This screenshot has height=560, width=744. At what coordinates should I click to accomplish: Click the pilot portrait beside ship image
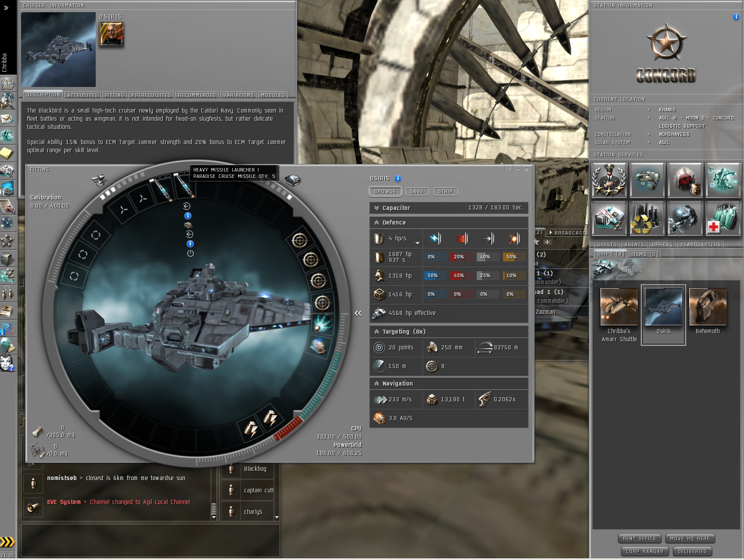coord(111,34)
